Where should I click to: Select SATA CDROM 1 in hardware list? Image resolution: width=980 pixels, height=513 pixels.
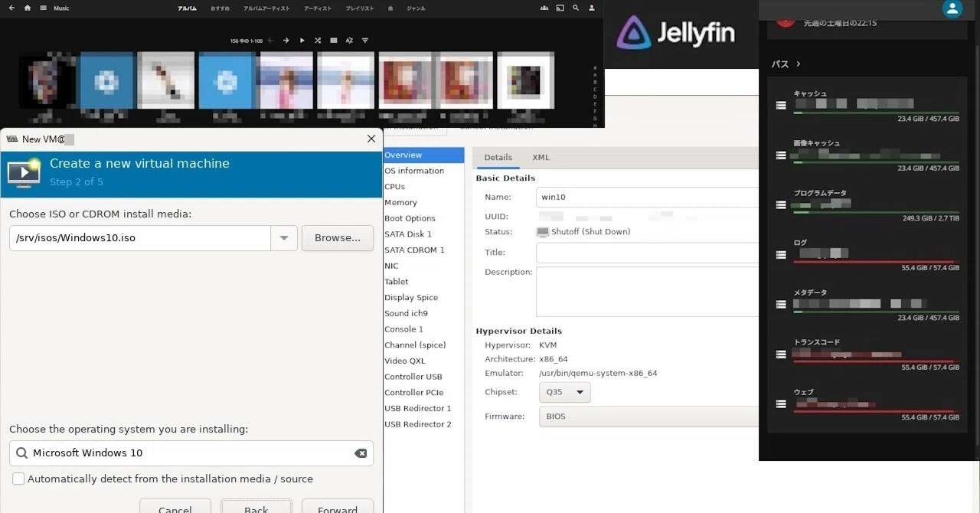click(x=423, y=250)
